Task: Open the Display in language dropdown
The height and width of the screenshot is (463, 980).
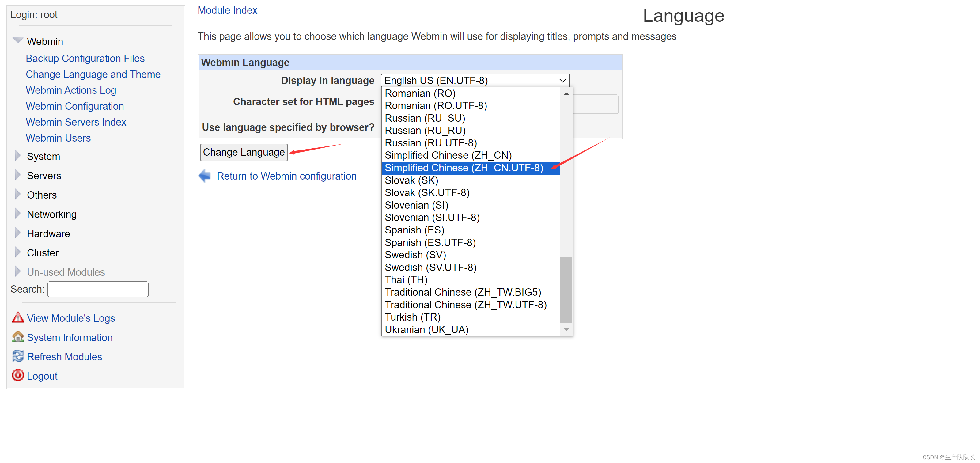Action: (x=475, y=80)
